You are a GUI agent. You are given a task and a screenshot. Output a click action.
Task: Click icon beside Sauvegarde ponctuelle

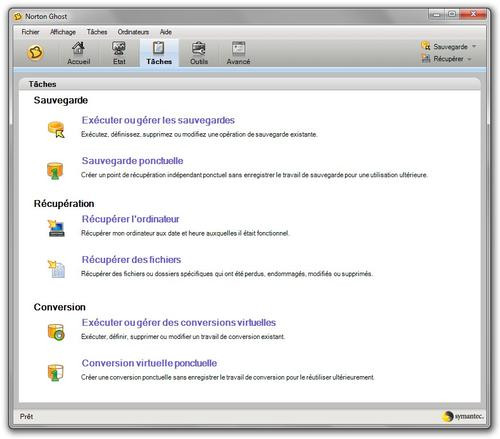click(x=55, y=171)
